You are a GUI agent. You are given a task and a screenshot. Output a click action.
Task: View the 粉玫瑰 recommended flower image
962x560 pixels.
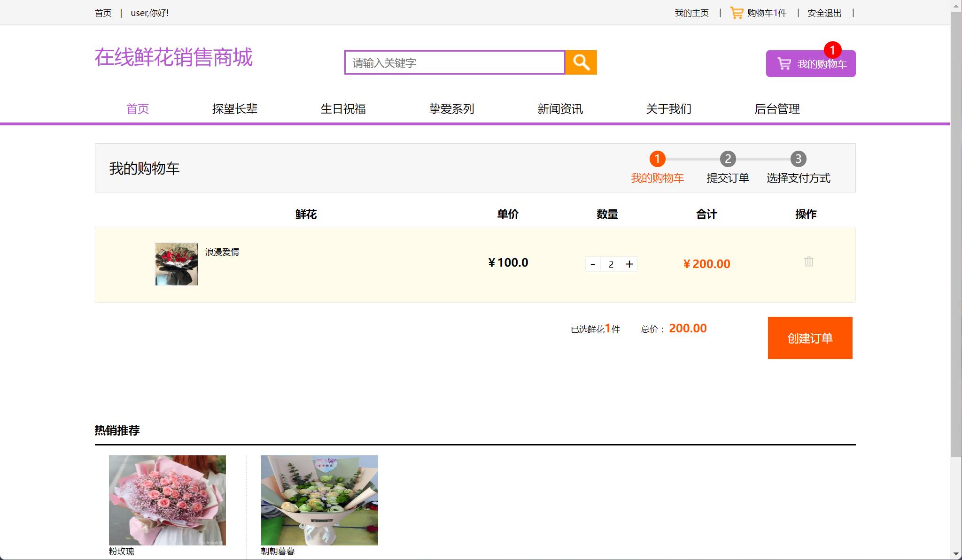click(x=168, y=500)
